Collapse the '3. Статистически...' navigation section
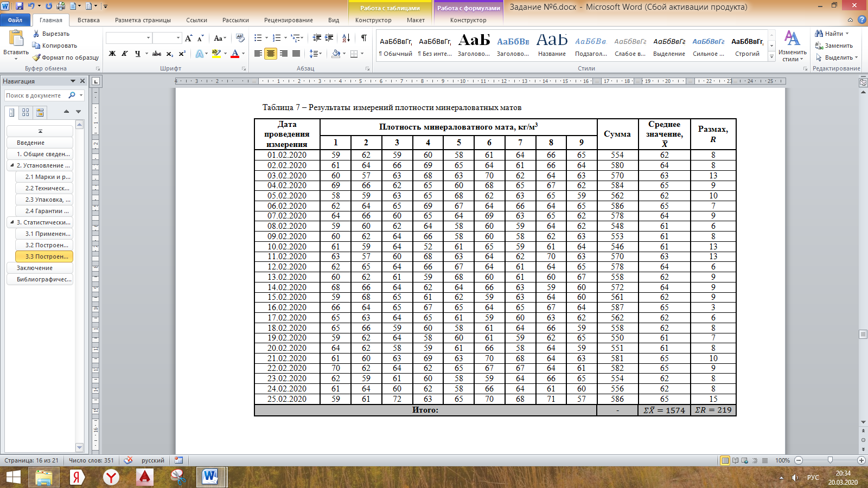 [x=12, y=222]
